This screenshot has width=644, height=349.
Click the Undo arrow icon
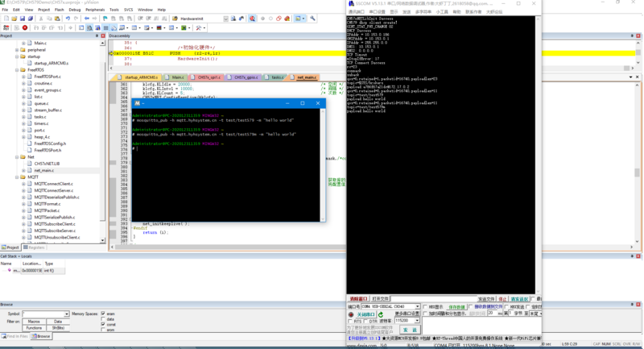68,19
